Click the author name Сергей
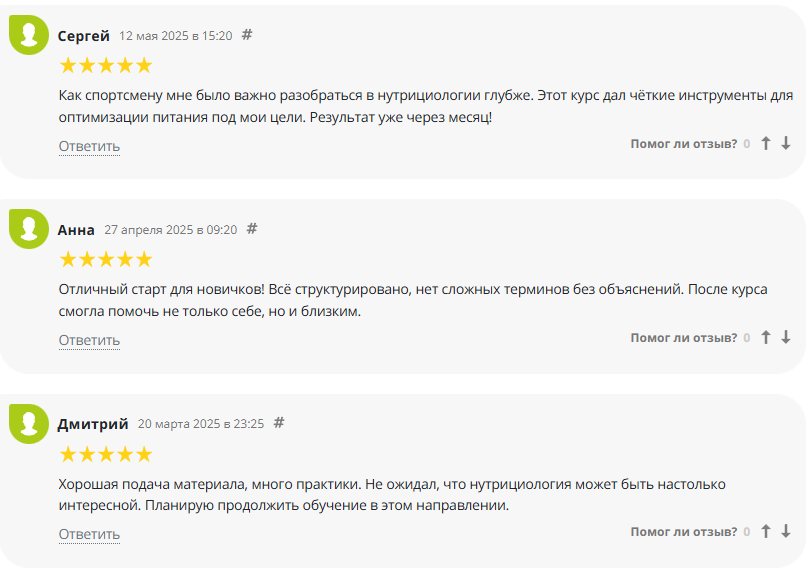The height and width of the screenshot is (572, 810). point(84,36)
